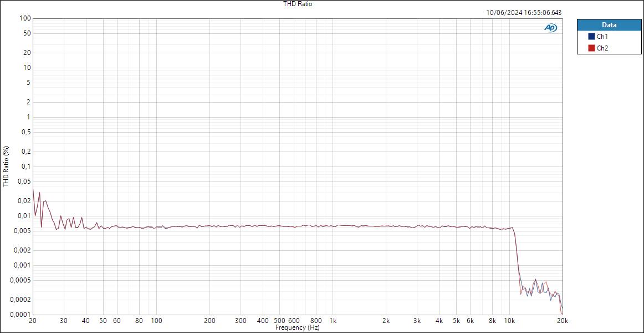
Task: Click the 20k frequency axis tick
Action: [x=562, y=321]
